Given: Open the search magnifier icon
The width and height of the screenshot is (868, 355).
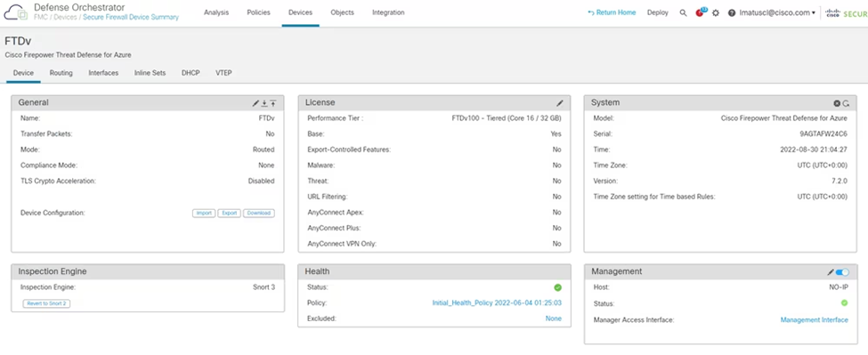Looking at the screenshot, I should (683, 12).
